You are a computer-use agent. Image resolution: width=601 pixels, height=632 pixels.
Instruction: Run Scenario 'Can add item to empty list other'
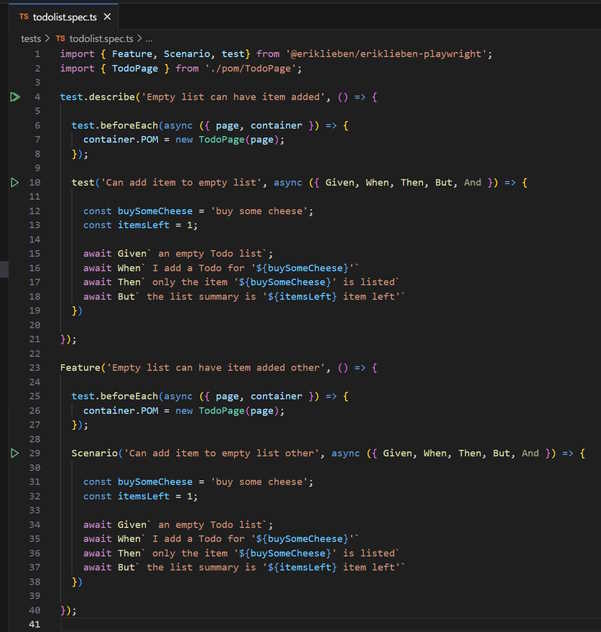pyautogui.click(x=15, y=453)
